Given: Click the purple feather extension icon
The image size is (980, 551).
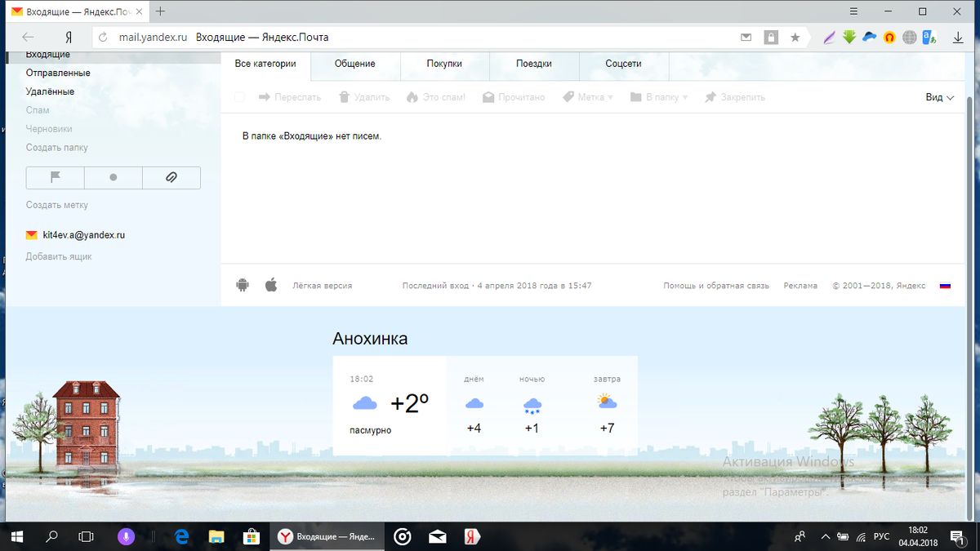Looking at the screenshot, I should pyautogui.click(x=829, y=37).
